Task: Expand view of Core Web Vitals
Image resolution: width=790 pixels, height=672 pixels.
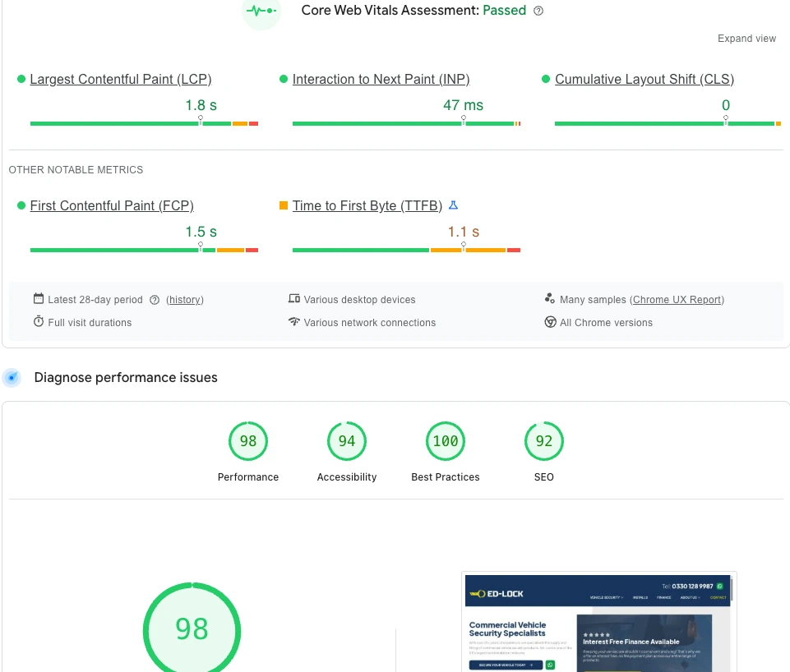Action: pyautogui.click(x=746, y=39)
